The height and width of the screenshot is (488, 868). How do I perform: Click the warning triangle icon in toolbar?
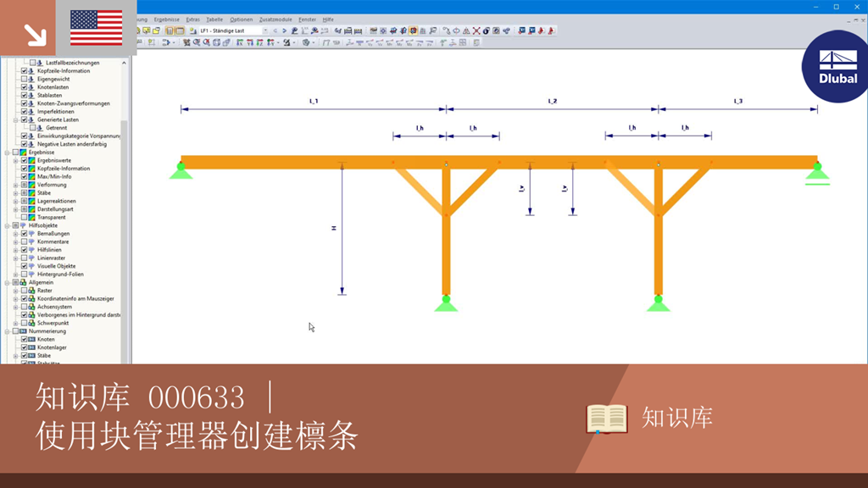pos(466,31)
